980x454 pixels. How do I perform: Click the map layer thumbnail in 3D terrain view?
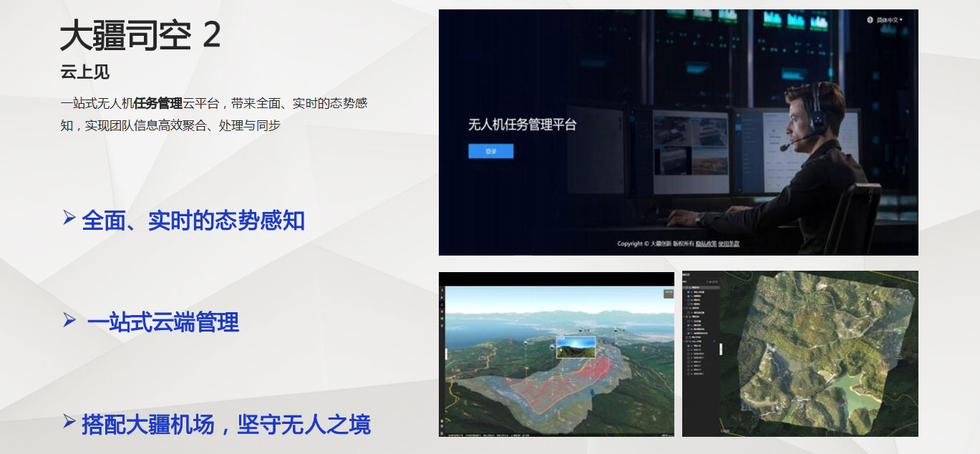(x=669, y=293)
